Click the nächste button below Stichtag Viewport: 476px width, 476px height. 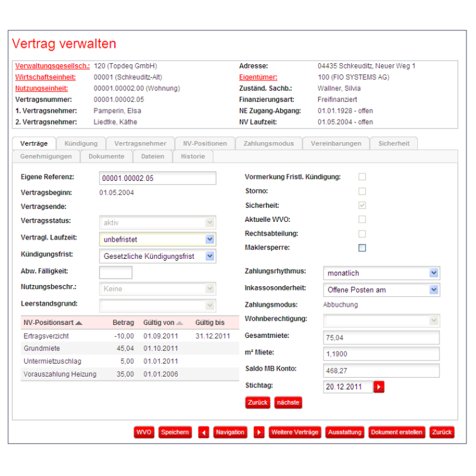coord(288,403)
